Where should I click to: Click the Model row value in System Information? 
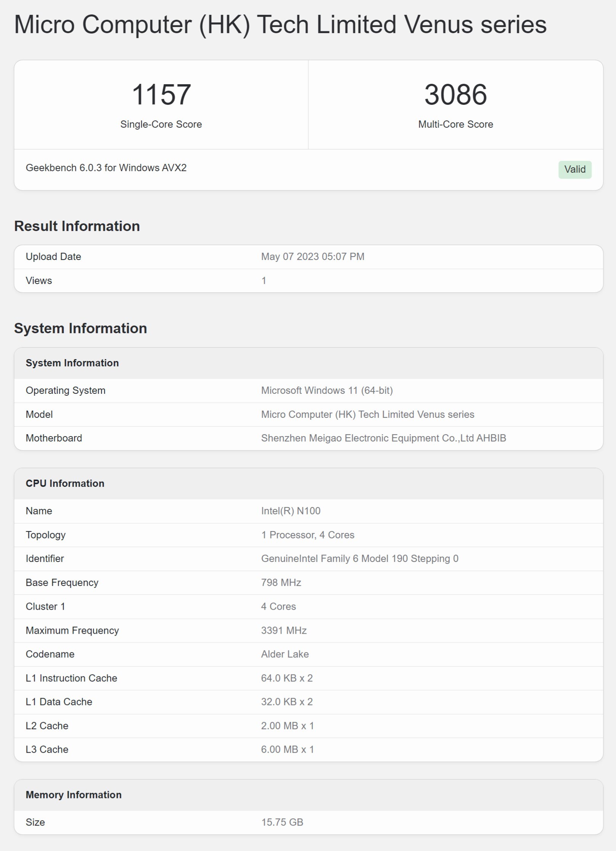367,414
